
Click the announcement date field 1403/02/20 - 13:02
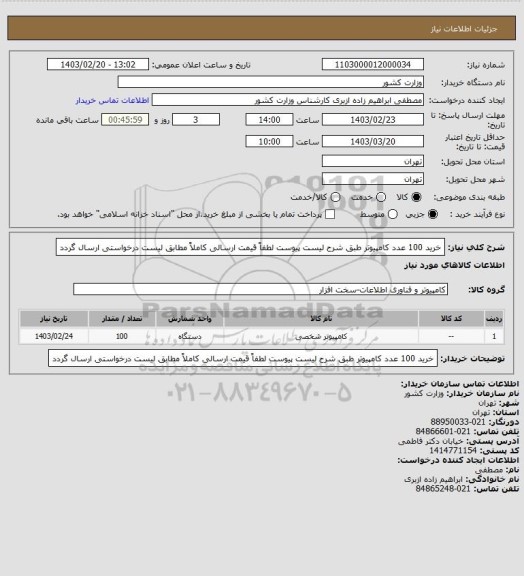coord(98,65)
